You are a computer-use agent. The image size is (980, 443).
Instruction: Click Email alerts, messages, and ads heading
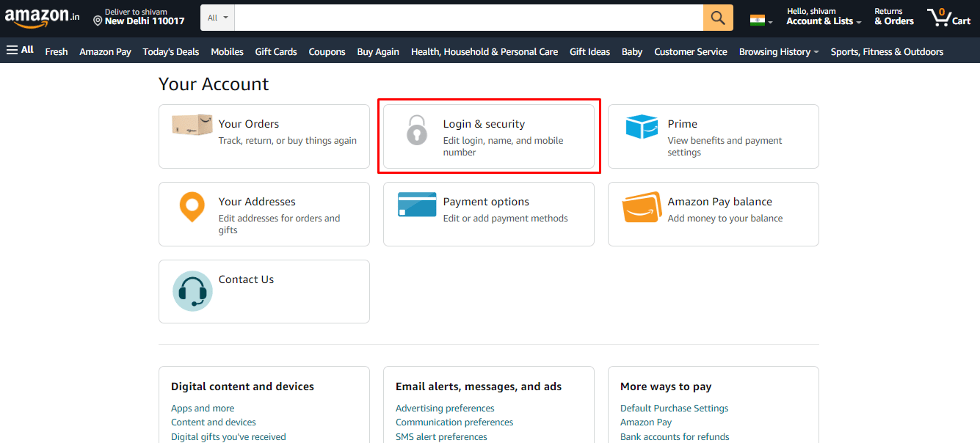(x=479, y=387)
